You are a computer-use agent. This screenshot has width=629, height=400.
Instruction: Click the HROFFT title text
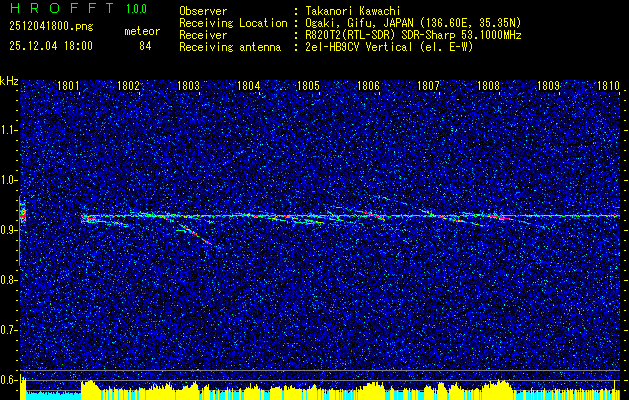coord(62,8)
